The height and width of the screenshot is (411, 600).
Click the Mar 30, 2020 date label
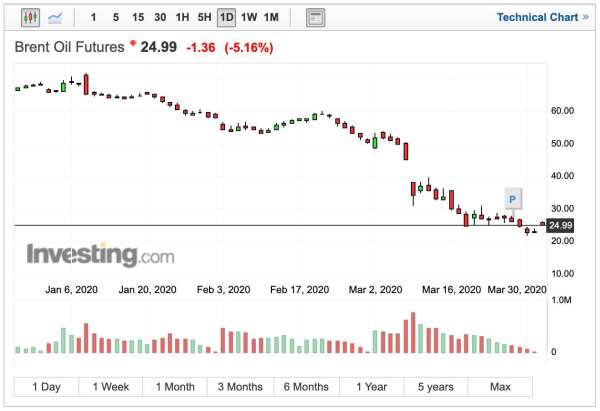pos(517,290)
